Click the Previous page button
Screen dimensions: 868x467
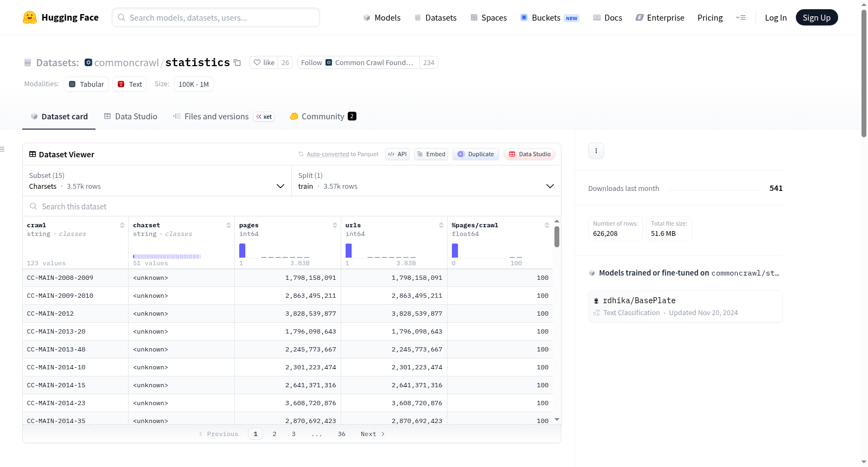click(x=219, y=434)
